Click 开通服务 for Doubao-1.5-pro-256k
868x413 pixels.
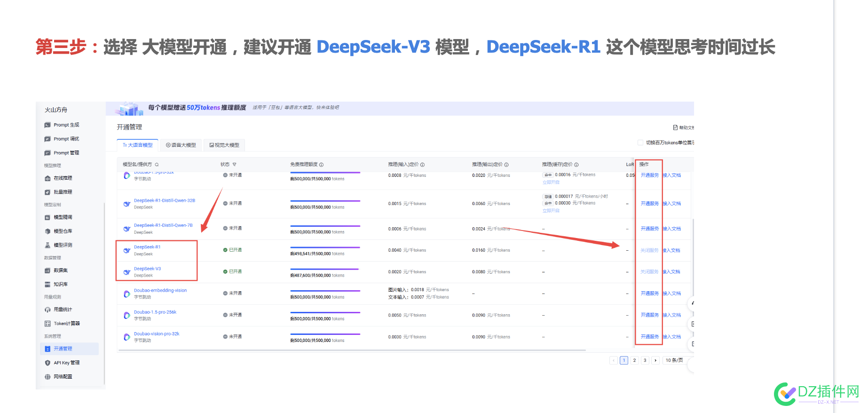click(x=649, y=315)
